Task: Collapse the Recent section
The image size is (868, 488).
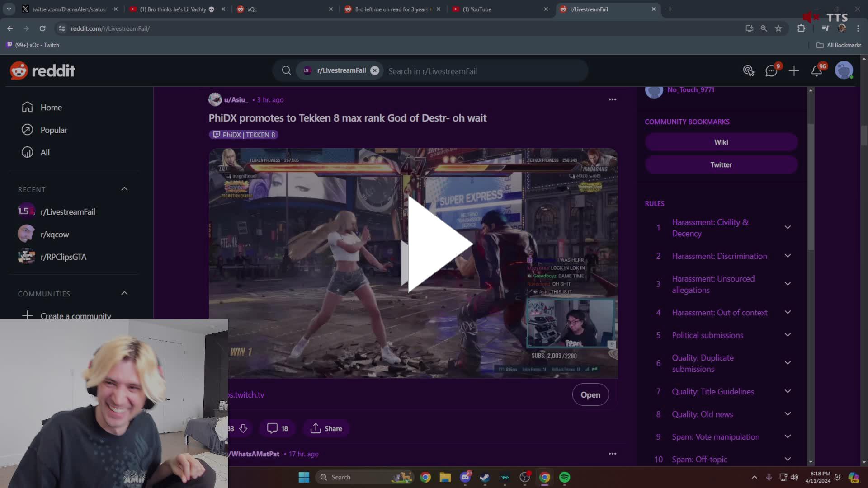Action: [124, 189]
